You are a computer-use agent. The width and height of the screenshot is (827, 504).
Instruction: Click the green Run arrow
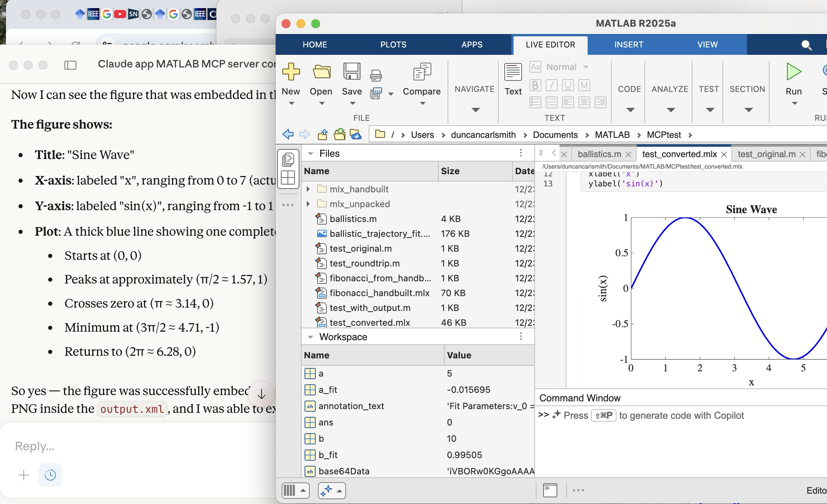pyautogui.click(x=793, y=72)
